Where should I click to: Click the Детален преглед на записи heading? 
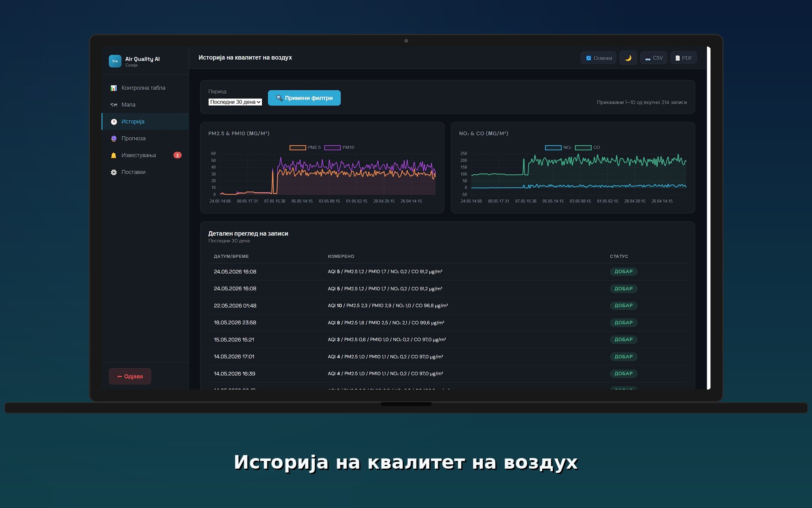point(248,233)
